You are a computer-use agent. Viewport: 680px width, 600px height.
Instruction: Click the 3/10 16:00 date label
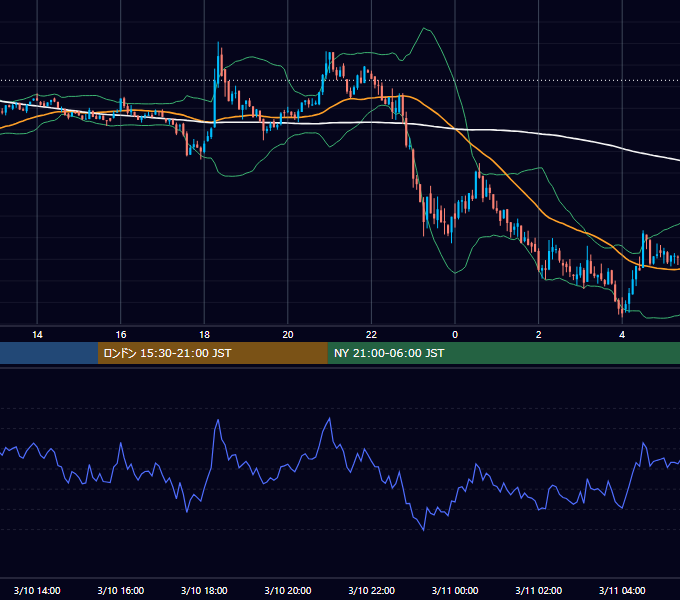(x=121, y=590)
